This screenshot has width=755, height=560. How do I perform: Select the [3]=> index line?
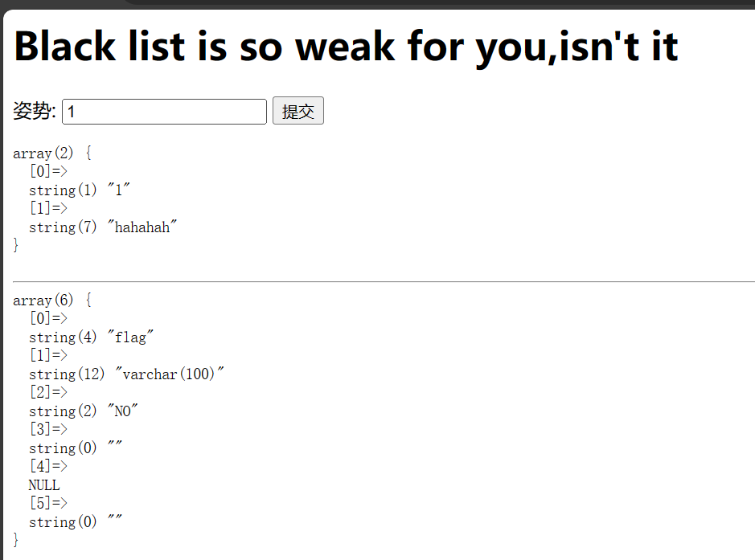coord(48,430)
